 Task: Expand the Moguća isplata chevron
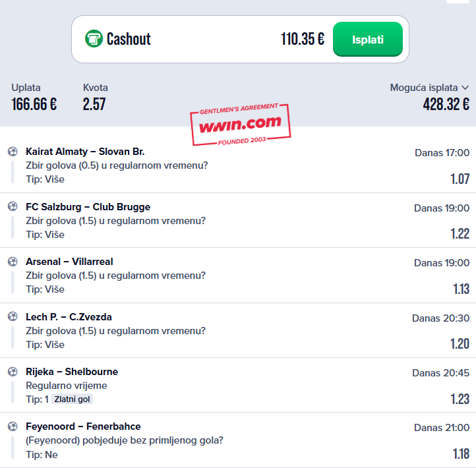click(x=465, y=88)
